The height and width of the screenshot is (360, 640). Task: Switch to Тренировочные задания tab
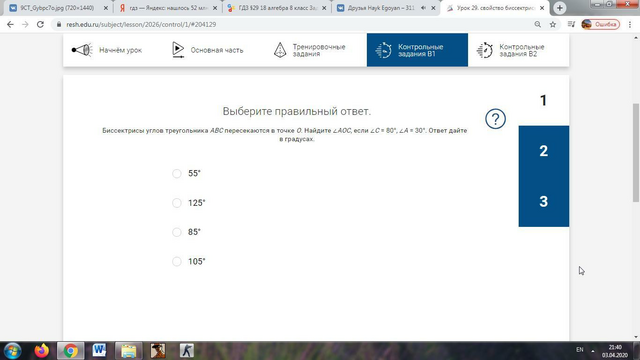click(310, 50)
